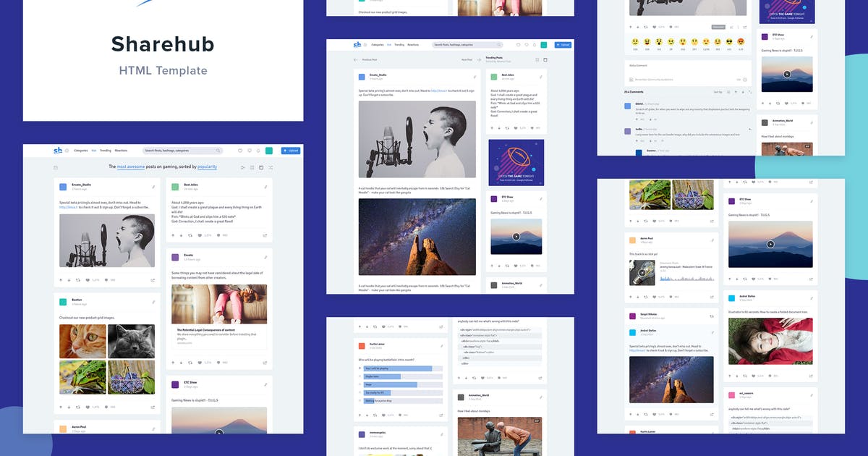The width and height of the screenshot is (868, 456).
Task: Open Categories in the Previous Post mockup navbar
Action: 378,45
